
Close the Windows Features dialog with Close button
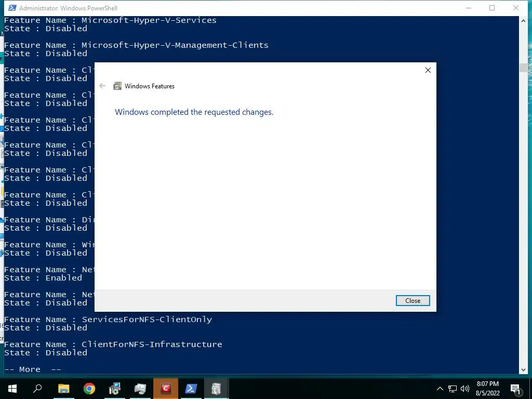[413, 301]
